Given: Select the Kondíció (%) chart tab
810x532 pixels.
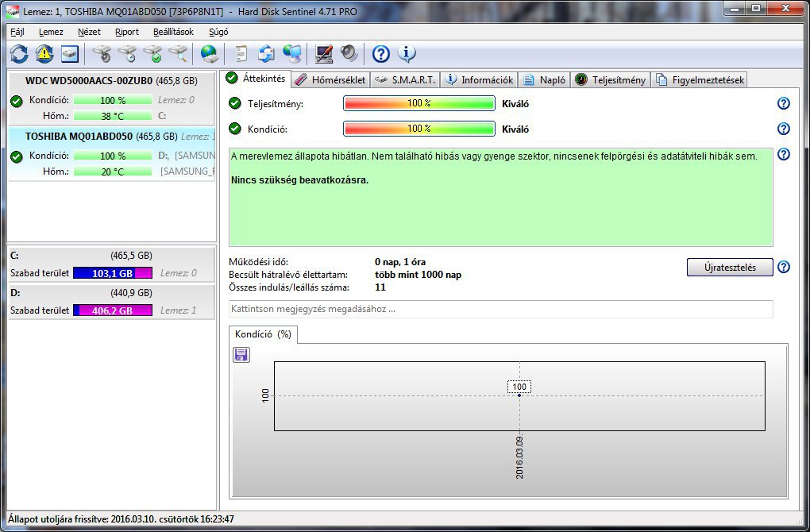Looking at the screenshot, I should click(x=263, y=334).
